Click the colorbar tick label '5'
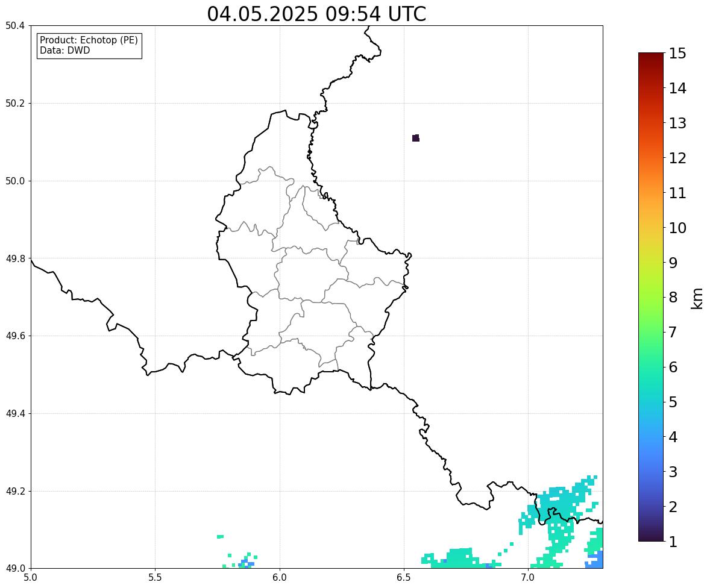This screenshot has width=710, height=588. pyautogui.click(x=673, y=402)
